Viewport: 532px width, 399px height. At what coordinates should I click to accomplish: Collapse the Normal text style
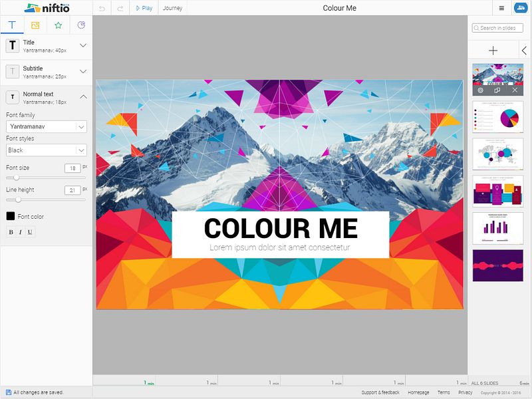(83, 97)
